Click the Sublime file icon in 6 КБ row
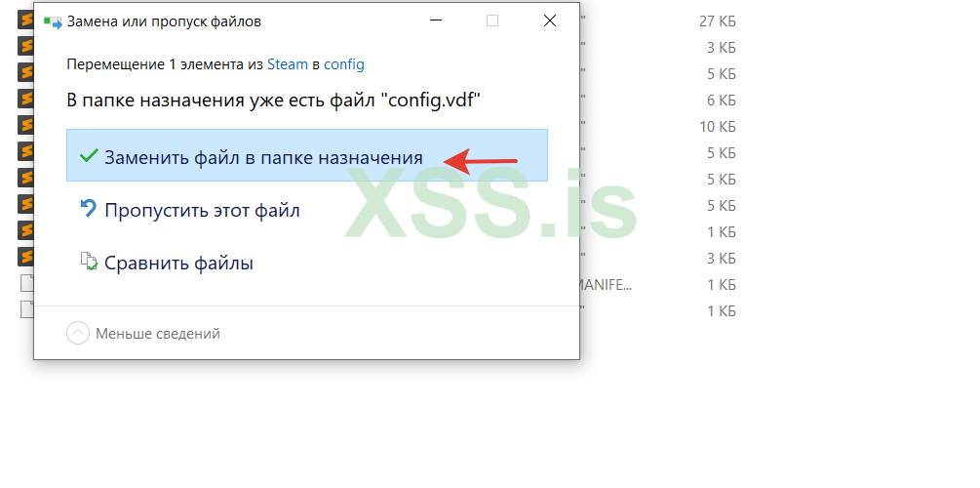Viewport: 980px width, 488px height. pyautogui.click(x=25, y=99)
